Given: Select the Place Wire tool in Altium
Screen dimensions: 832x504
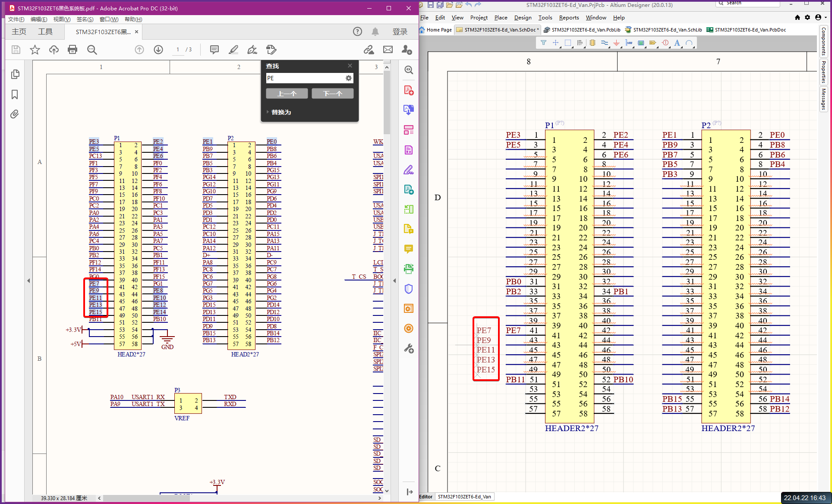Looking at the screenshot, I should 605,43.
